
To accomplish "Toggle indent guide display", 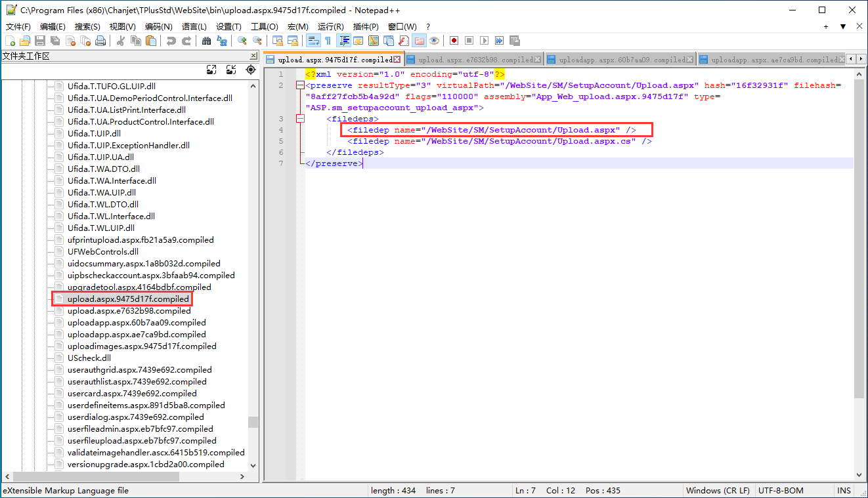I will click(x=343, y=41).
